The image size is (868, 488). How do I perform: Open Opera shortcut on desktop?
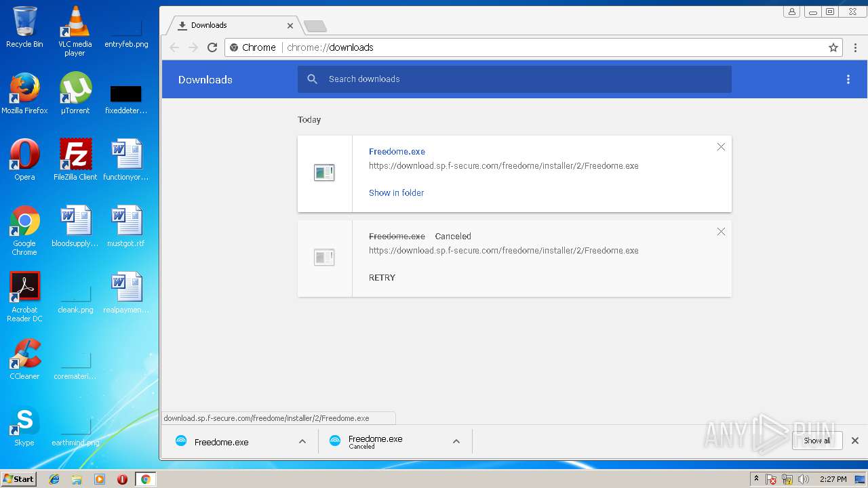(24, 160)
